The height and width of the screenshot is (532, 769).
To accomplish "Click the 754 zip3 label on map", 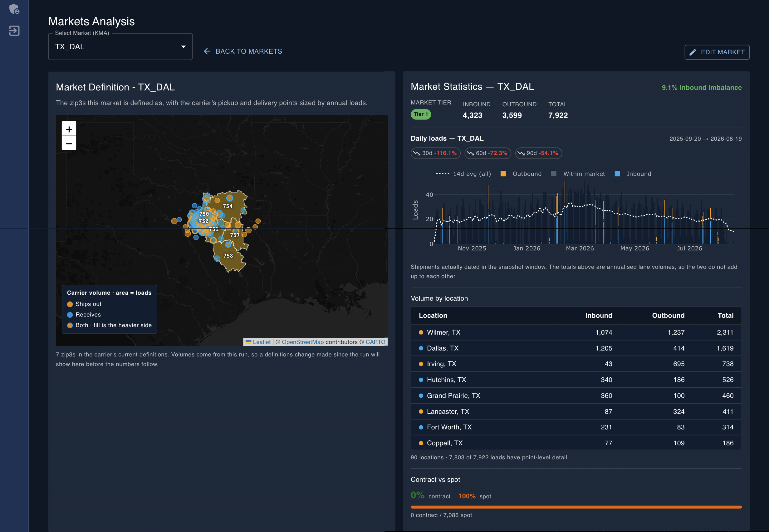I will (x=228, y=206).
